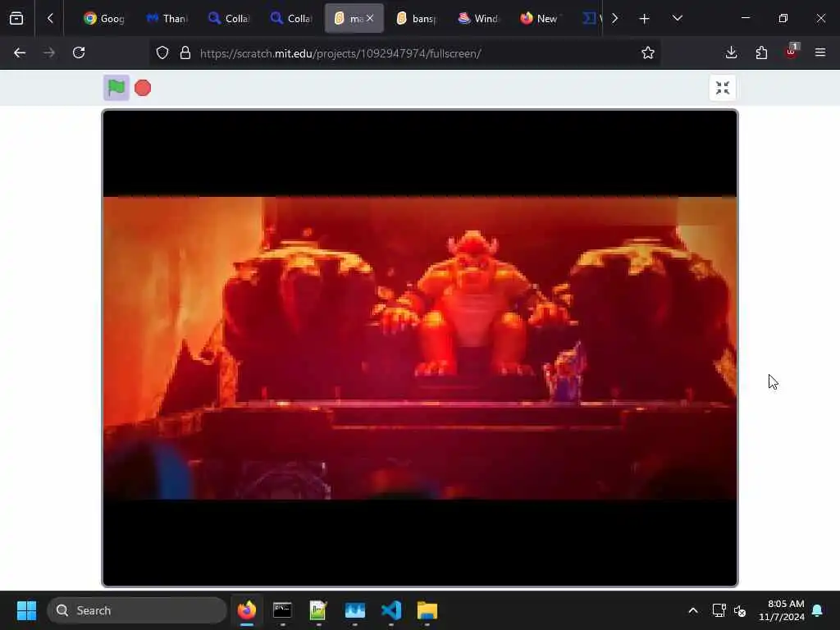840x630 pixels.
Task: Click the taskbar Search box
Action: (137, 610)
